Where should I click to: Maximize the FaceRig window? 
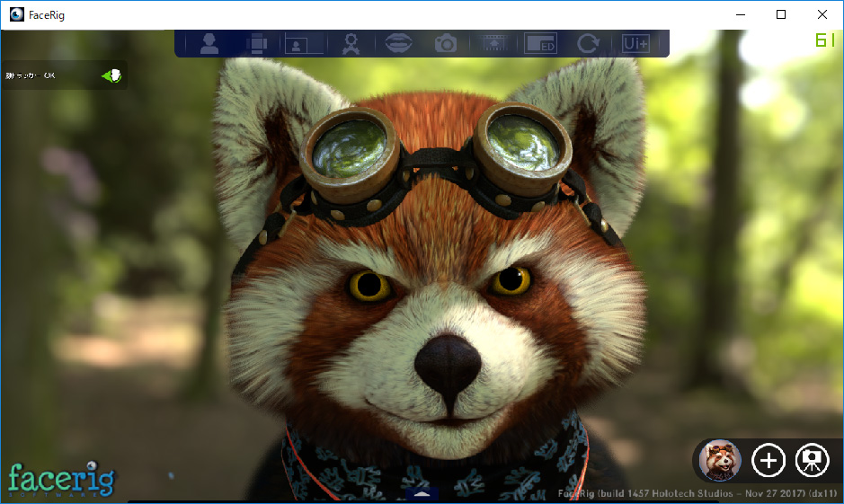pyautogui.click(x=781, y=14)
